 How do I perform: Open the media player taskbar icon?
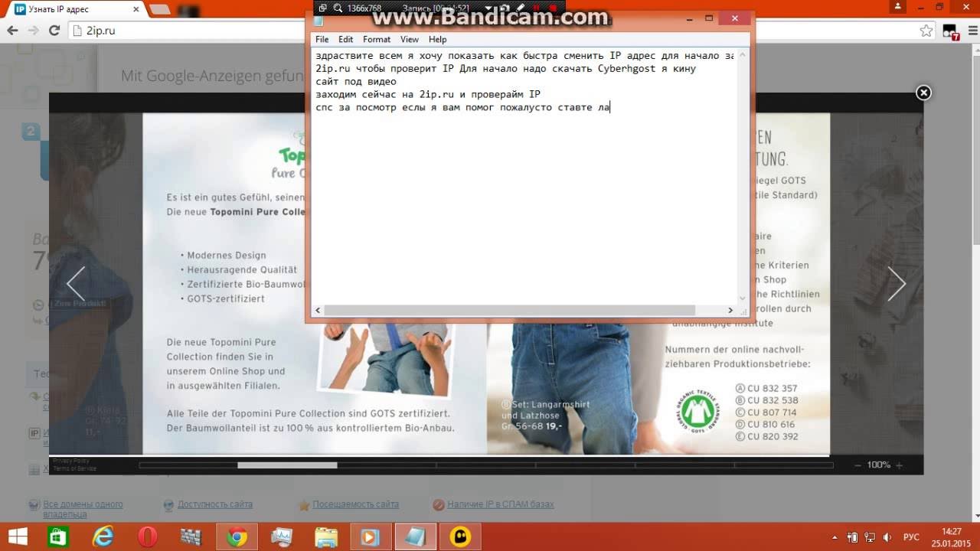[371, 536]
